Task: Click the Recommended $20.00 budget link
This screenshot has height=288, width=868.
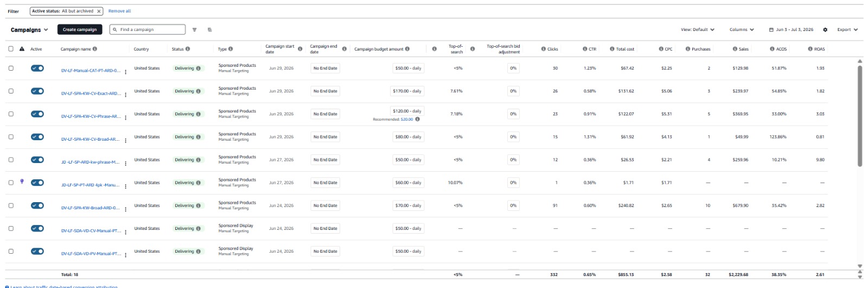Action: point(407,119)
